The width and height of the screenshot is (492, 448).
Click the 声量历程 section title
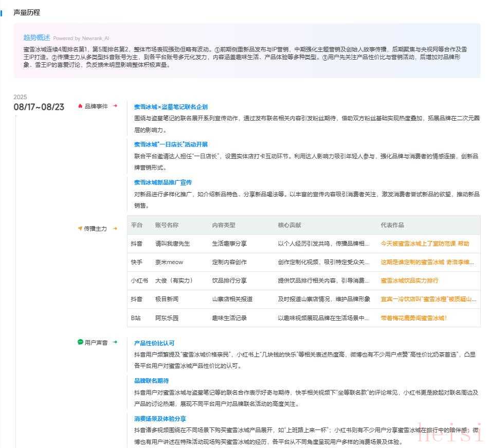coord(27,12)
